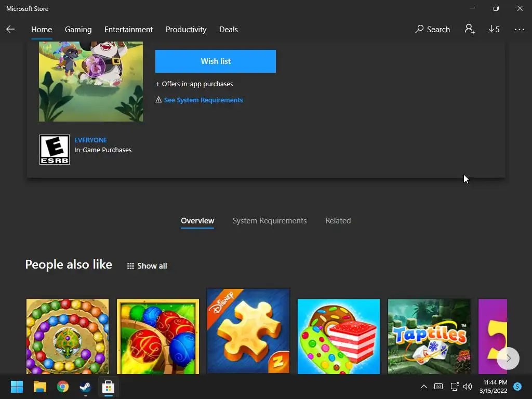Image resolution: width=532 pixels, height=399 pixels.
Task: Open File Explorer from the taskbar
Action: pos(39,387)
